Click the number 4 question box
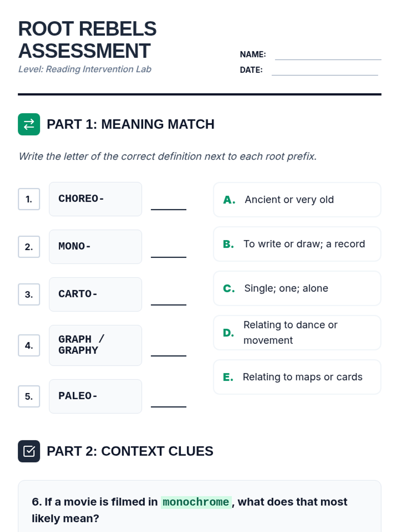The width and height of the screenshot is (399, 532). (29, 345)
